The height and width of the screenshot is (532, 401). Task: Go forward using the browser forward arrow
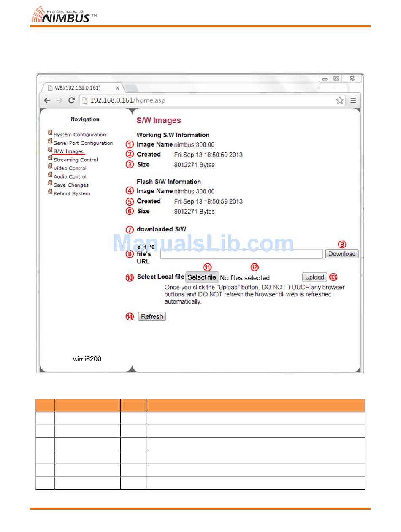pyautogui.click(x=60, y=100)
